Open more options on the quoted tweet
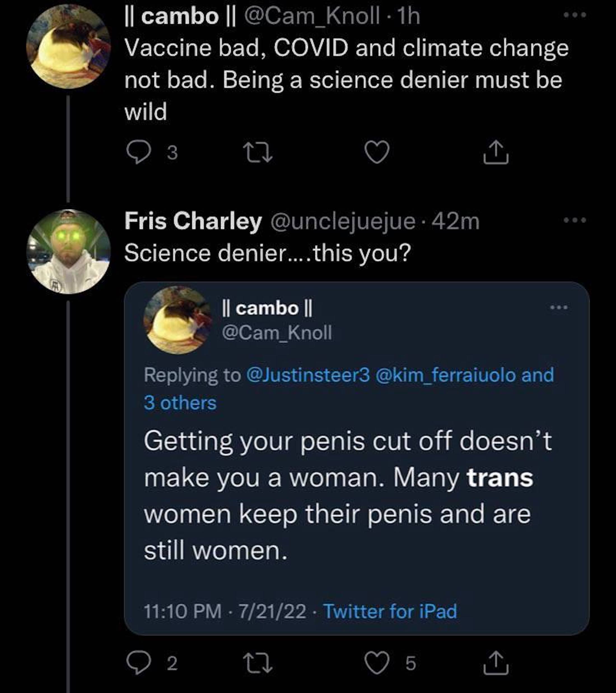Image resolution: width=616 pixels, height=693 pixels. click(558, 308)
